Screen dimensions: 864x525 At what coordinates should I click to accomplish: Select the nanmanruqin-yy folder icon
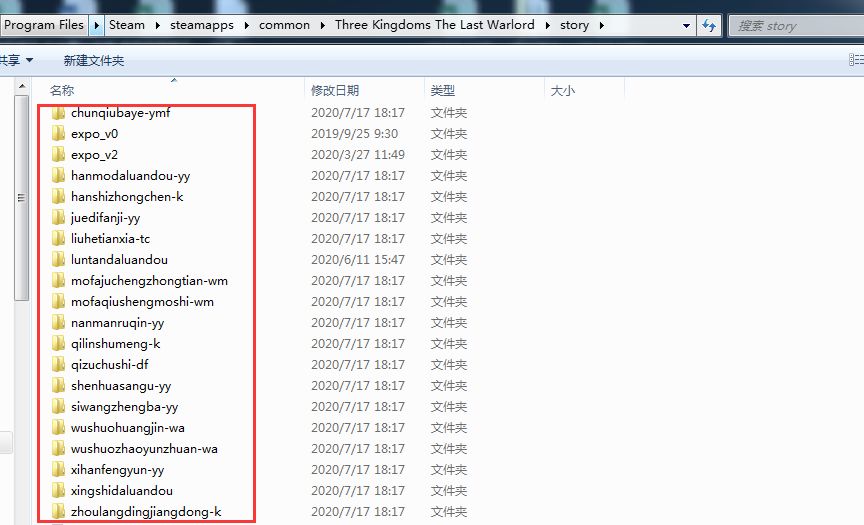58,322
